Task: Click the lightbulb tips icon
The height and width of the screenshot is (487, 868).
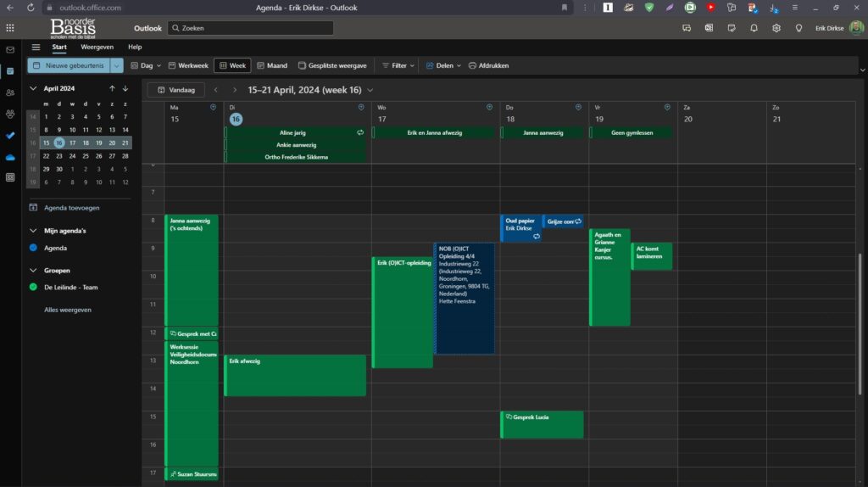Action: (x=798, y=28)
